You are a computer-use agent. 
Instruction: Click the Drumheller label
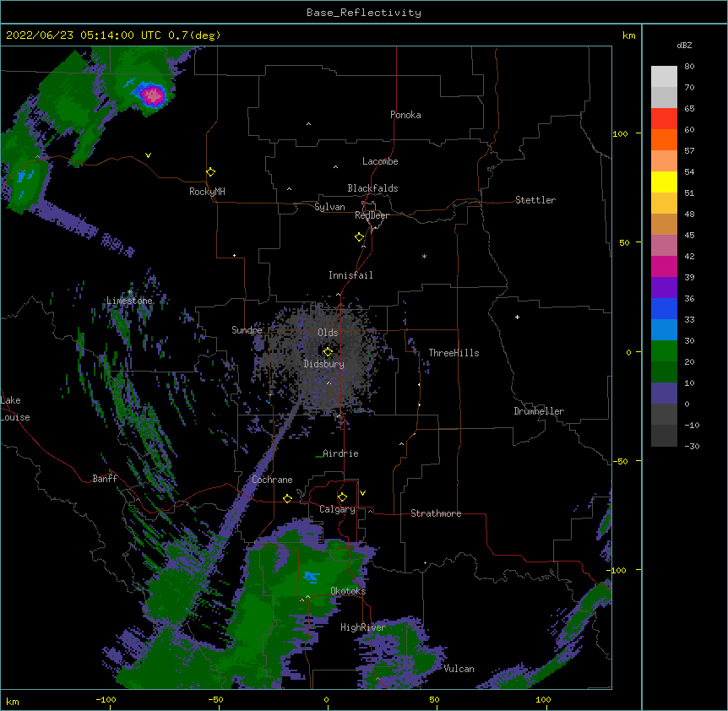coord(539,411)
